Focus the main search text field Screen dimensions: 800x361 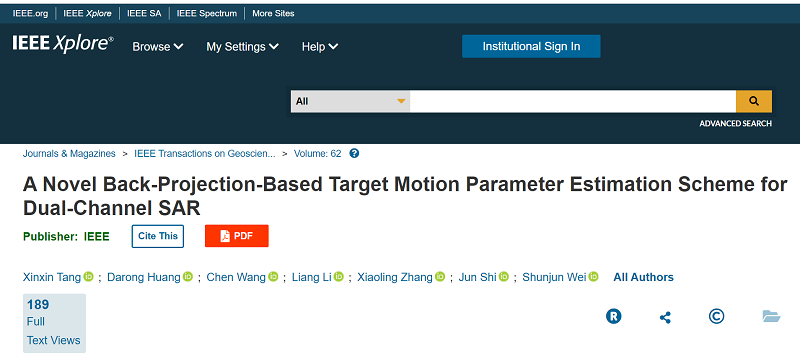pos(573,101)
